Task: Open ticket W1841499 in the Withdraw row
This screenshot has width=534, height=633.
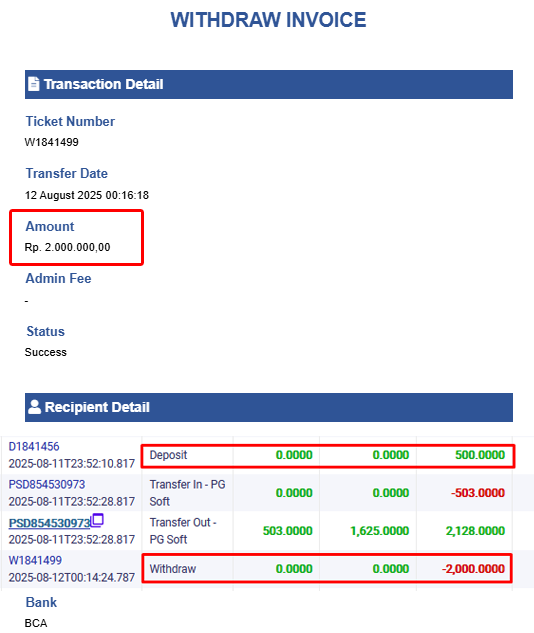Action: pyautogui.click(x=35, y=560)
